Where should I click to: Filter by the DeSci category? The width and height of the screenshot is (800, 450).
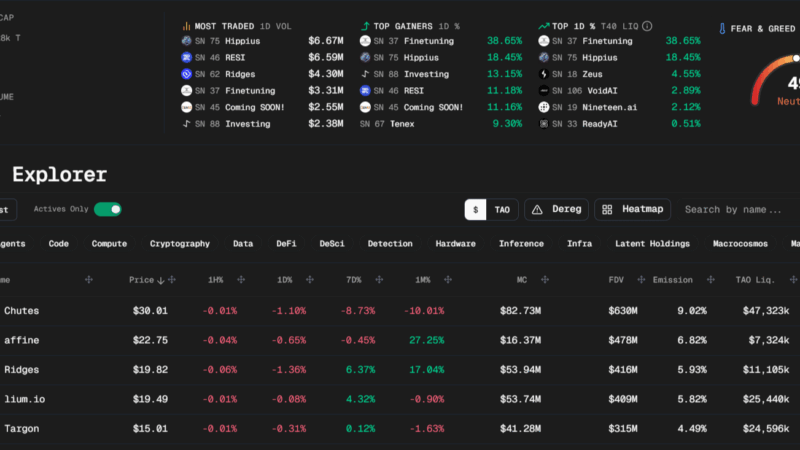tap(332, 244)
